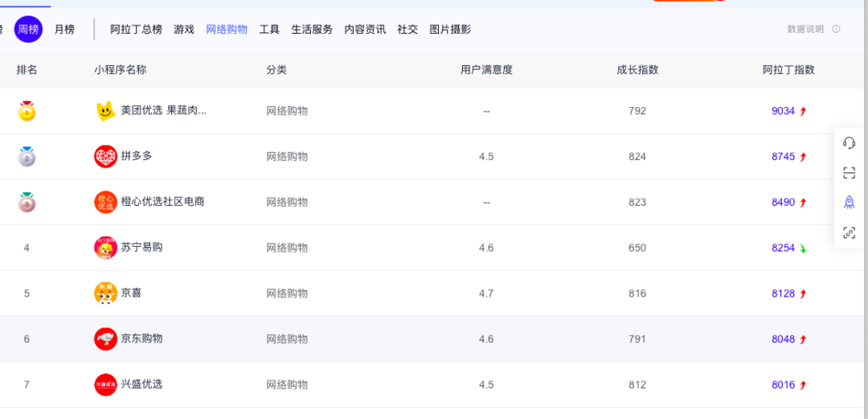Open the 图片摄影 category tab
The image size is (868, 419).
pos(451,30)
